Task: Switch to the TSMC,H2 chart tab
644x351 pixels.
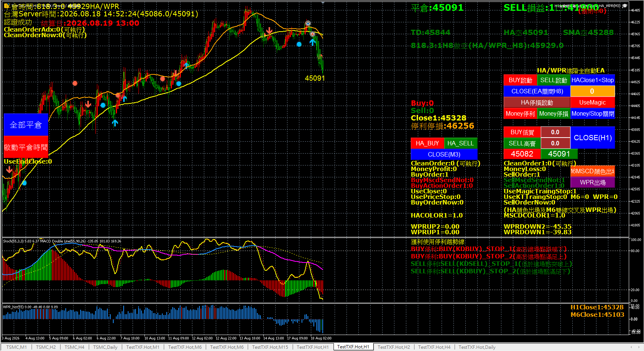Action: coord(46,347)
